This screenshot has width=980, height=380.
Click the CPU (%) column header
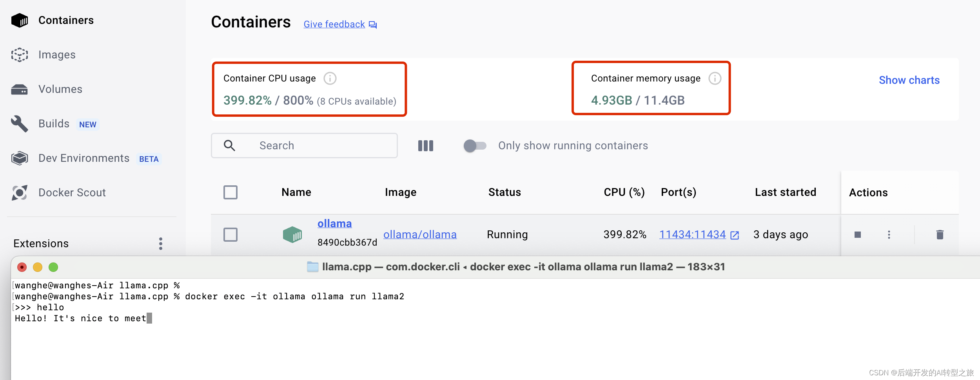(x=624, y=192)
